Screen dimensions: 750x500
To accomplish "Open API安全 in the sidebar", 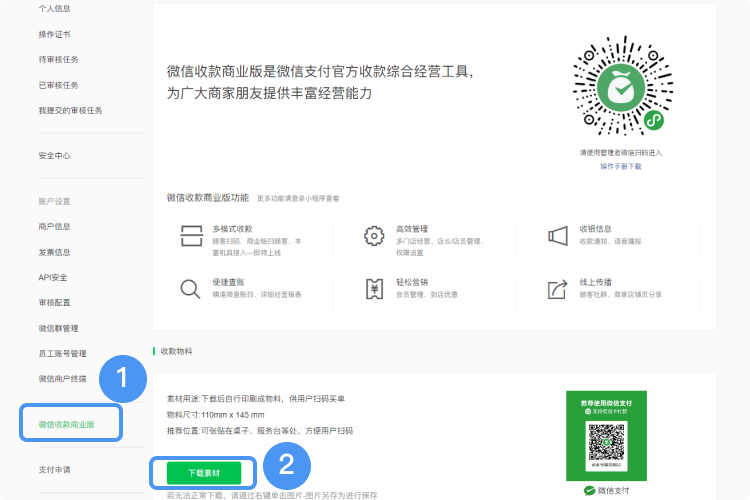I will [x=53, y=278].
